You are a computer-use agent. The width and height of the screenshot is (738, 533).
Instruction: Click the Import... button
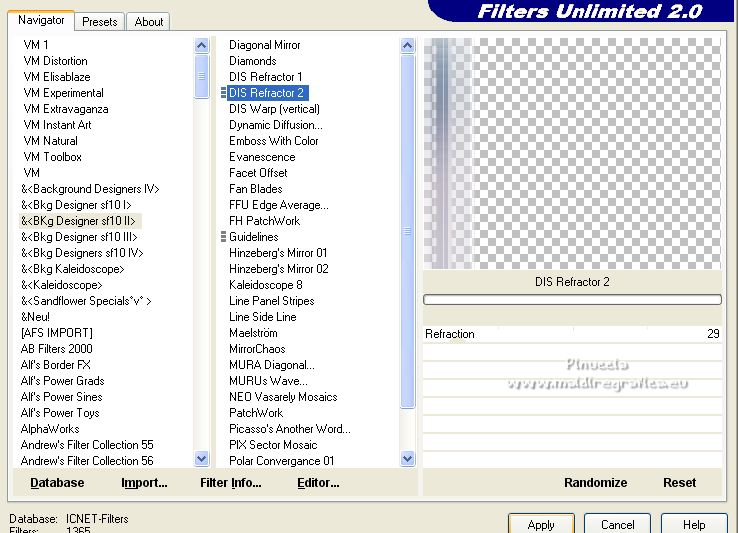(x=144, y=483)
